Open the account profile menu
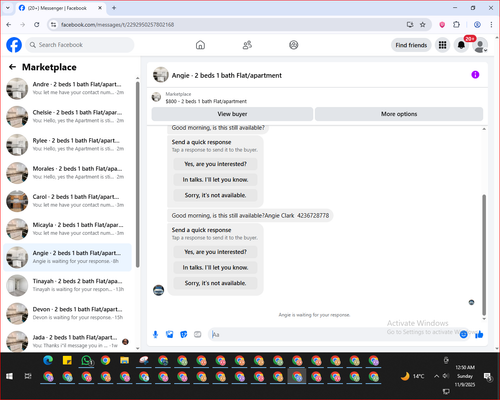Viewport: 500px width, 400px height. [x=480, y=46]
